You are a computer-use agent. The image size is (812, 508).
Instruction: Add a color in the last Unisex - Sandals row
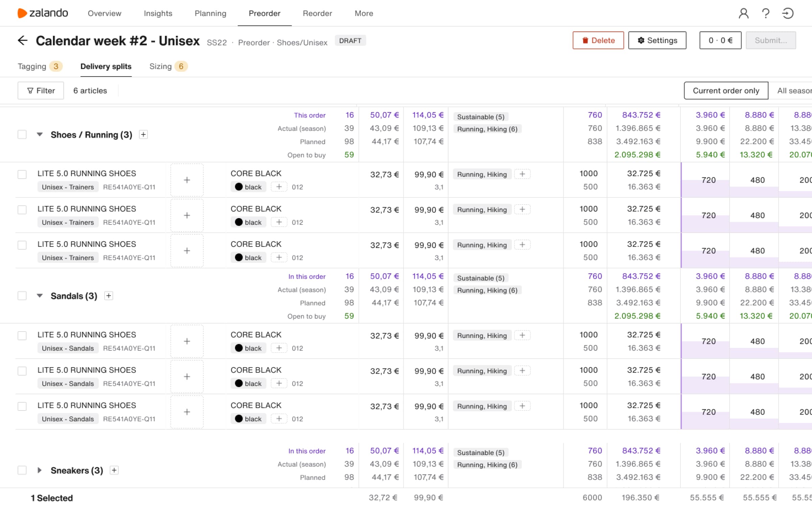(279, 419)
